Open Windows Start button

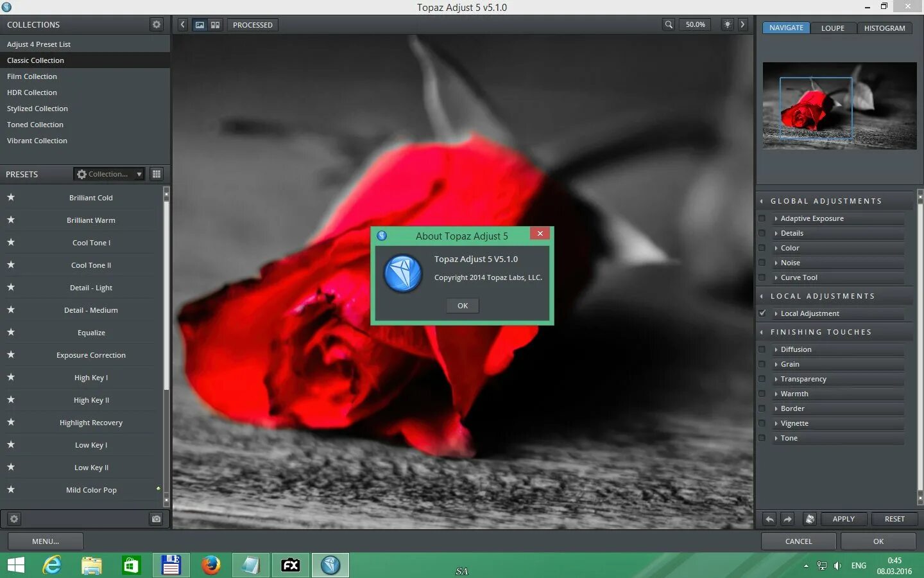[15, 565]
